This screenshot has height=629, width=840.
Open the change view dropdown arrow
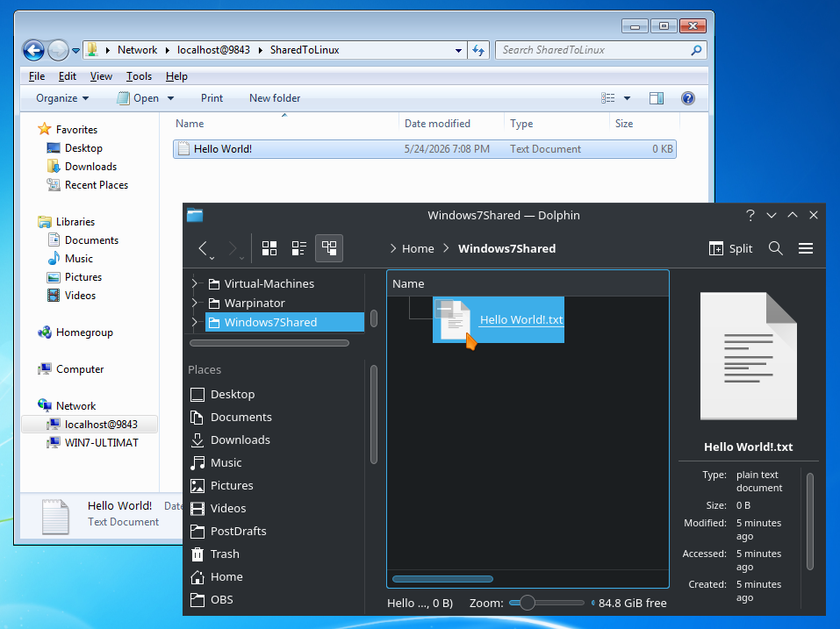click(x=627, y=98)
